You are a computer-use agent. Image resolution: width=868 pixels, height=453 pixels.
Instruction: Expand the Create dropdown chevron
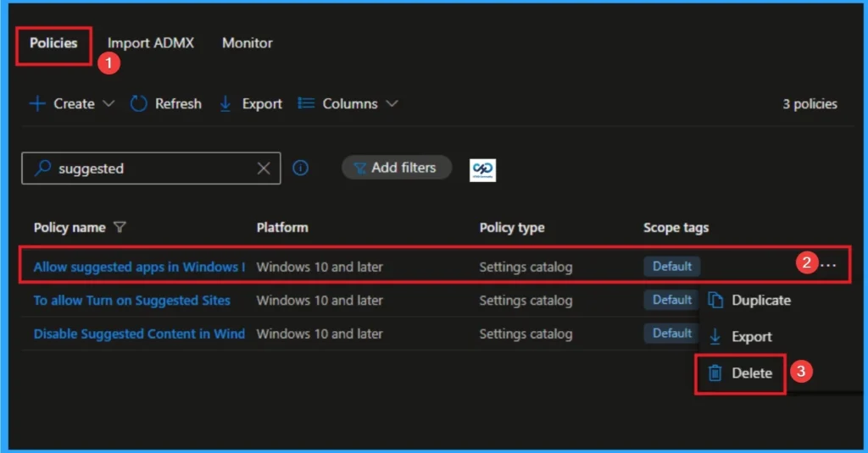(x=108, y=103)
